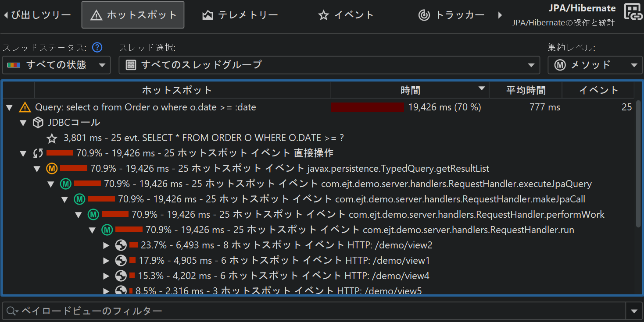This screenshot has height=322, width=644.
Task: Open the スレッドステータス すべての状態 dropdown
Action: tap(56, 65)
